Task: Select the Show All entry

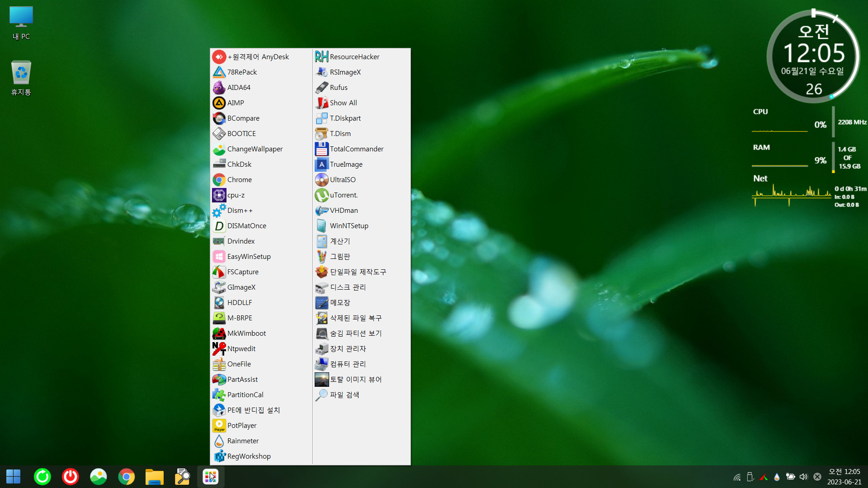Action: click(362, 103)
